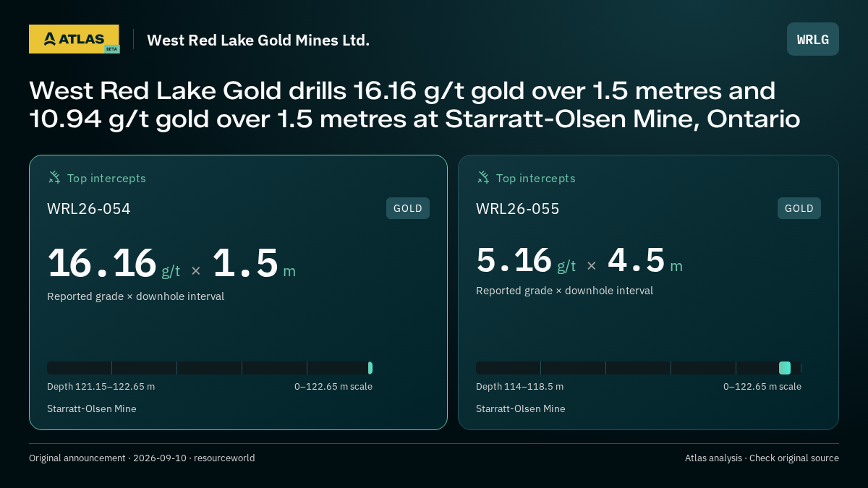Click the Atlas analysis · Check original source note
This screenshot has width=868, height=488.
click(x=762, y=458)
